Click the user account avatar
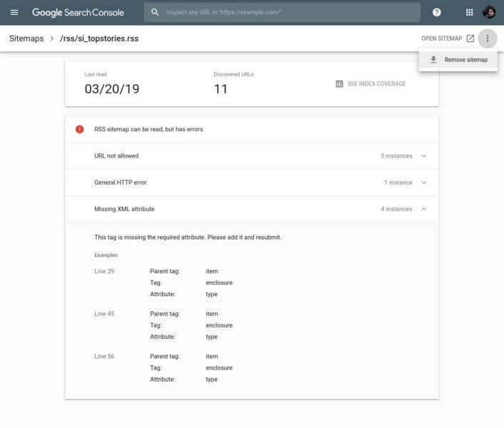 [489, 13]
